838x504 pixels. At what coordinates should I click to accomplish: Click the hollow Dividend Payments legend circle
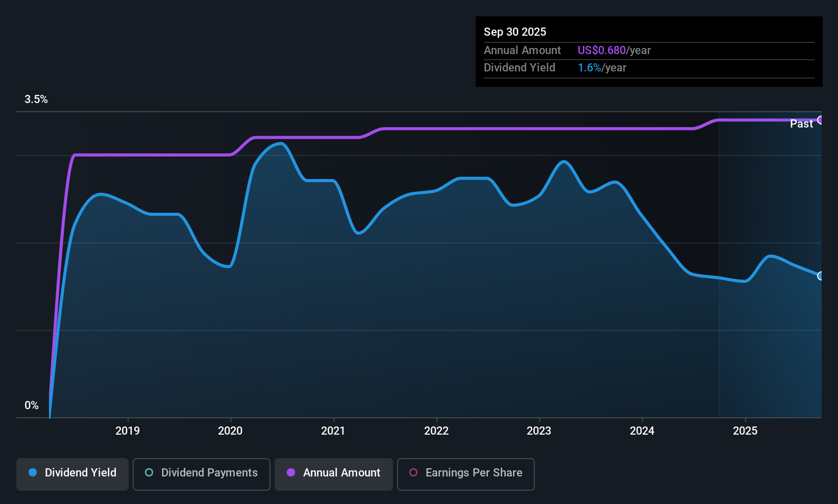click(x=149, y=472)
